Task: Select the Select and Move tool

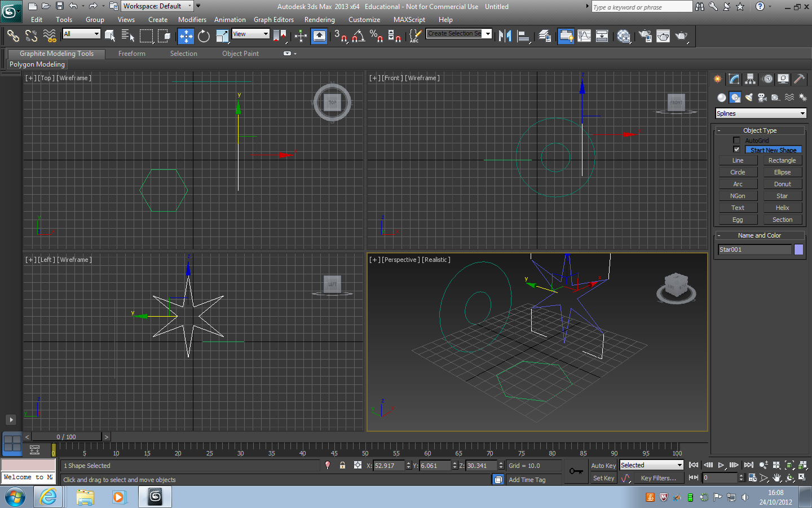Action: coord(185,36)
